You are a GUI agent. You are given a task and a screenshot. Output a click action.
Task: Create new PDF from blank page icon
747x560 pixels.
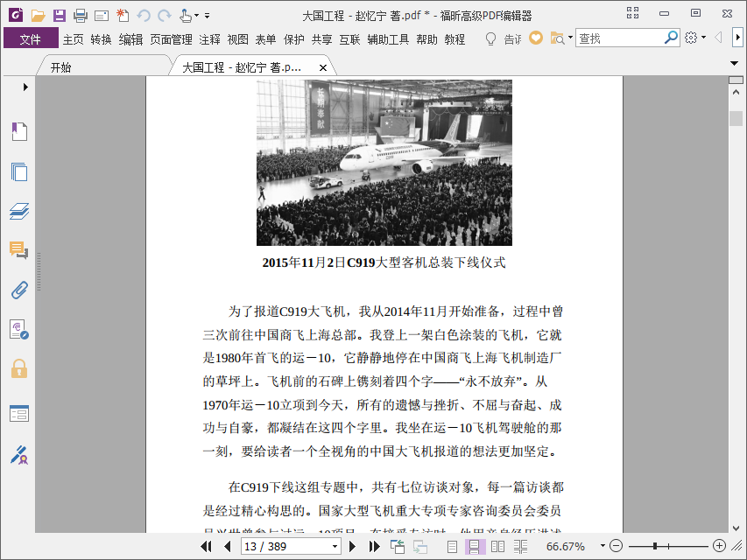123,16
